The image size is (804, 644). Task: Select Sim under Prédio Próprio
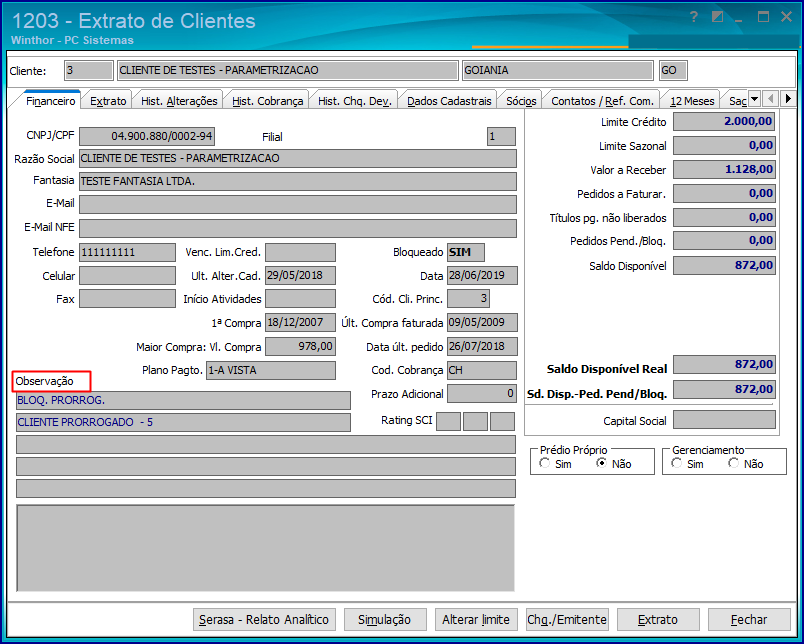point(545,464)
